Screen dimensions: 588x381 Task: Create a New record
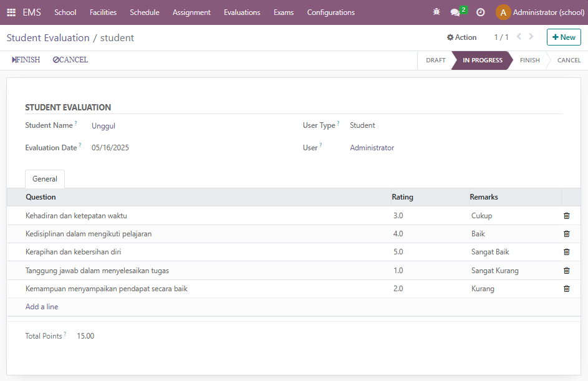click(564, 37)
